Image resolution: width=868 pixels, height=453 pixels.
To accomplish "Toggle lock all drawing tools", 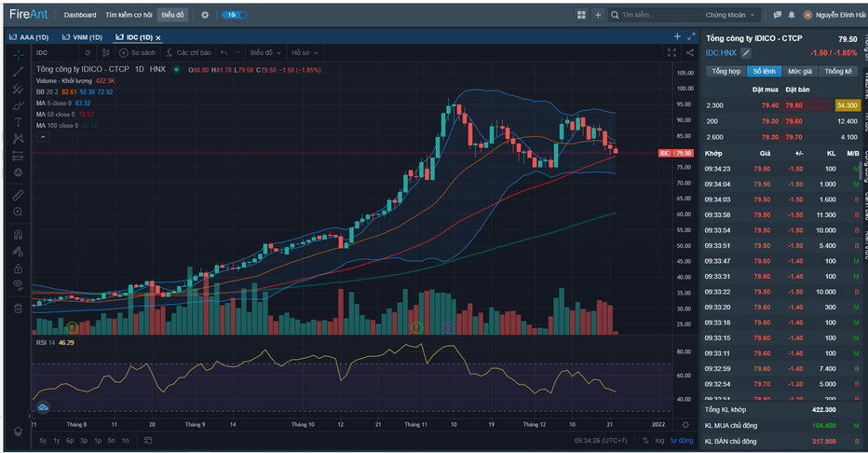I will [18, 268].
